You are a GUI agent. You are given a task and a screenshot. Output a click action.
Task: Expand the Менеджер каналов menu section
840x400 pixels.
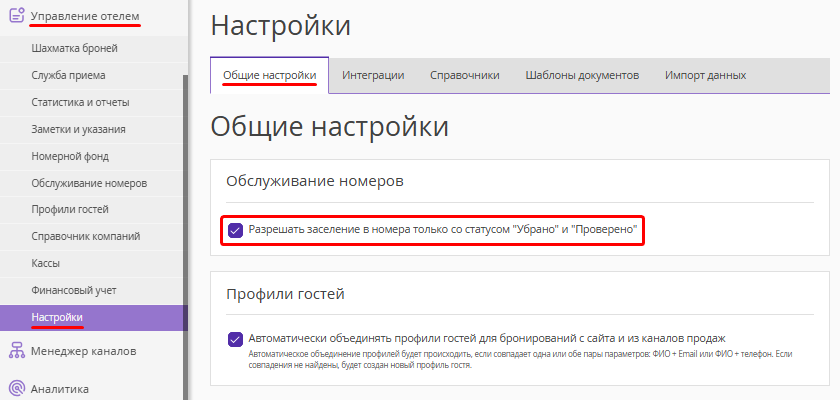coord(83,351)
